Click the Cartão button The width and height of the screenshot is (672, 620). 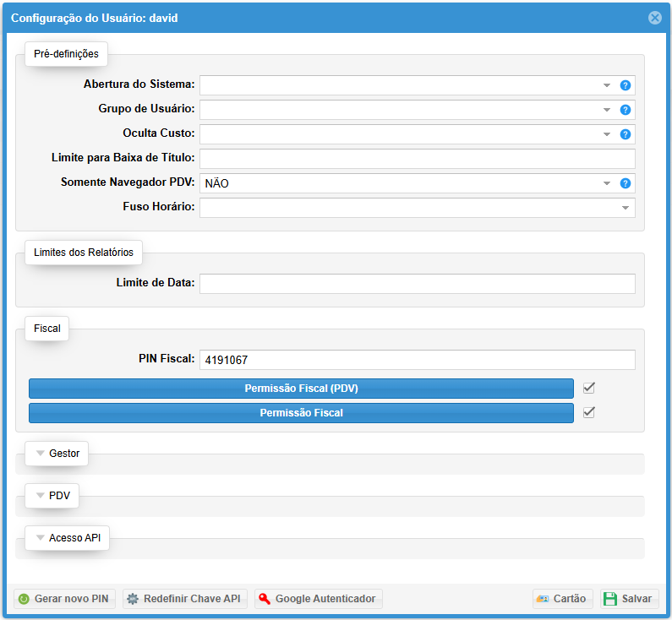562,599
